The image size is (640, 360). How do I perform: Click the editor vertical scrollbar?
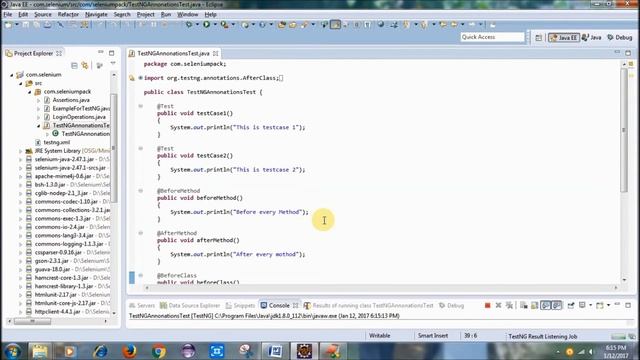[624, 131]
